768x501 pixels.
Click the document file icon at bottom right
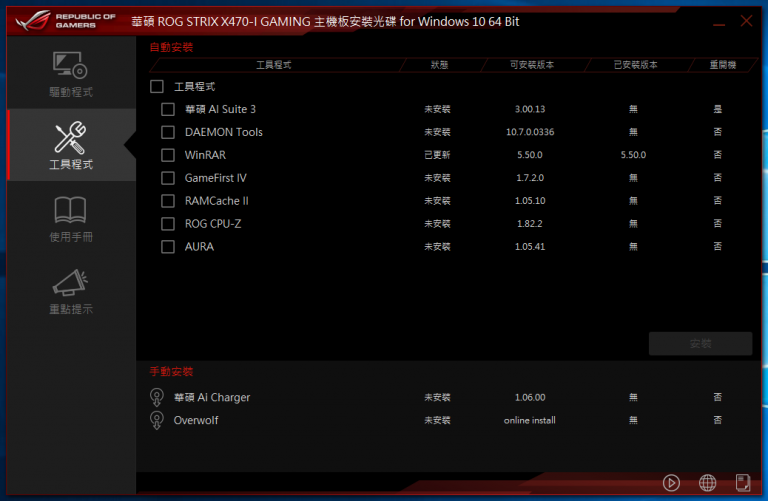coord(743,483)
